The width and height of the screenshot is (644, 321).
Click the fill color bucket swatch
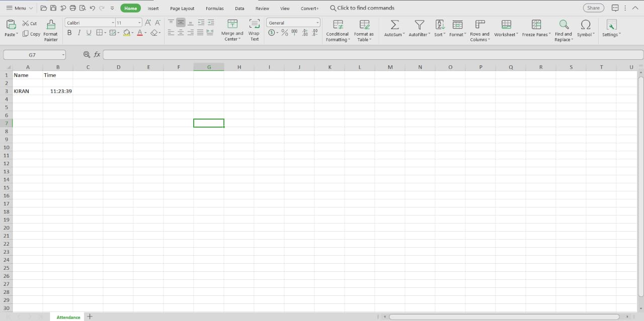126,33
